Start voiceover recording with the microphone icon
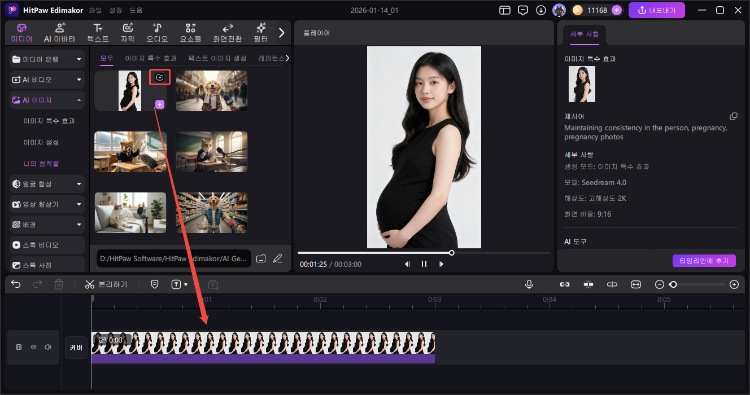The height and width of the screenshot is (395, 750). coord(529,285)
